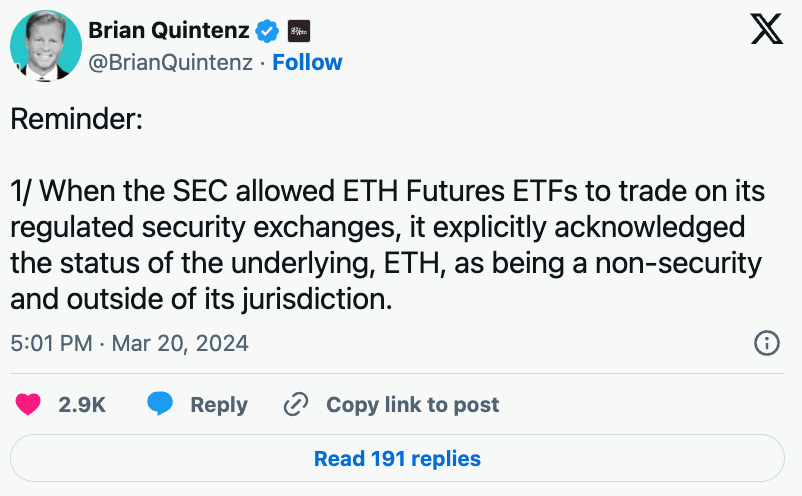The image size is (802, 496).
Task: Follow Brian Quintenz
Action: pyautogui.click(x=307, y=62)
